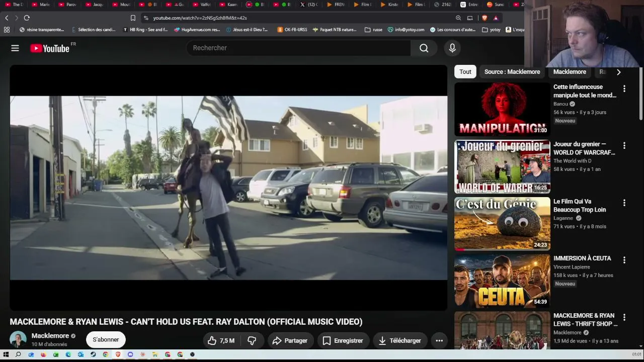644x362 pixels.
Task: Open the YouTube hamburger guide menu
Action: (15, 48)
